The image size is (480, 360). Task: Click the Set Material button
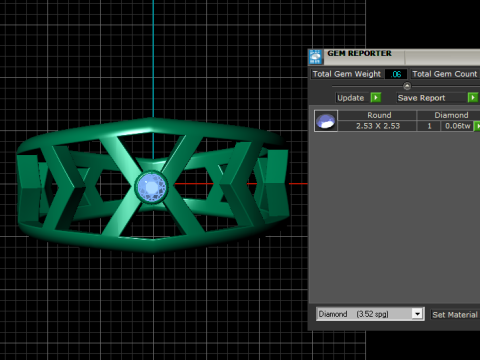455,314
